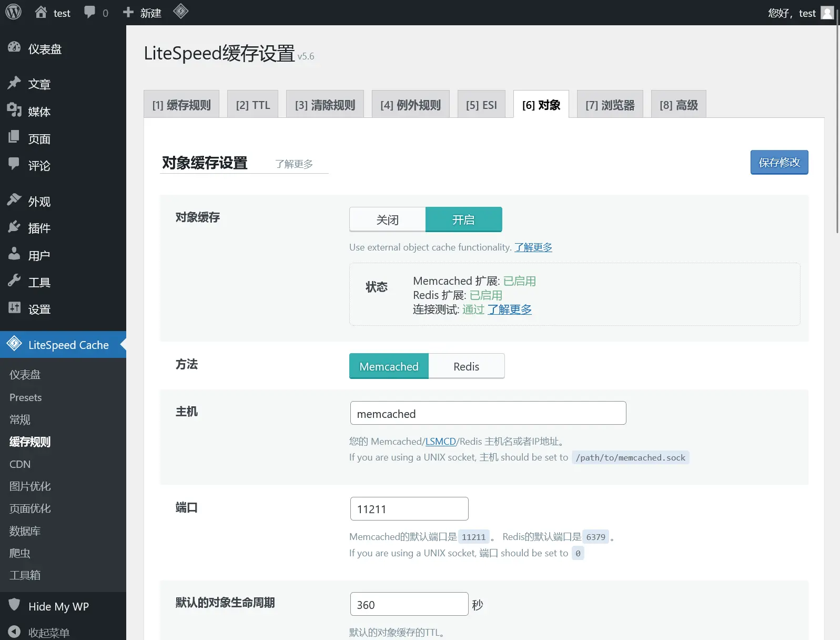Click the 用户 person icon
The width and height of the screenshot is (840, 640).
(14, 254)
